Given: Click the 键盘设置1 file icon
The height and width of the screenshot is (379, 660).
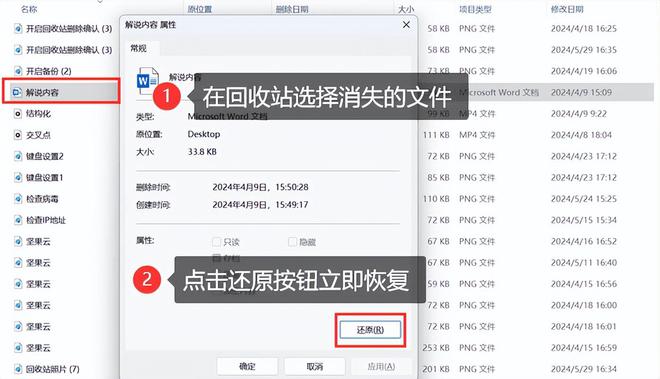Looking at the screenshot, I should coord(18,177).
